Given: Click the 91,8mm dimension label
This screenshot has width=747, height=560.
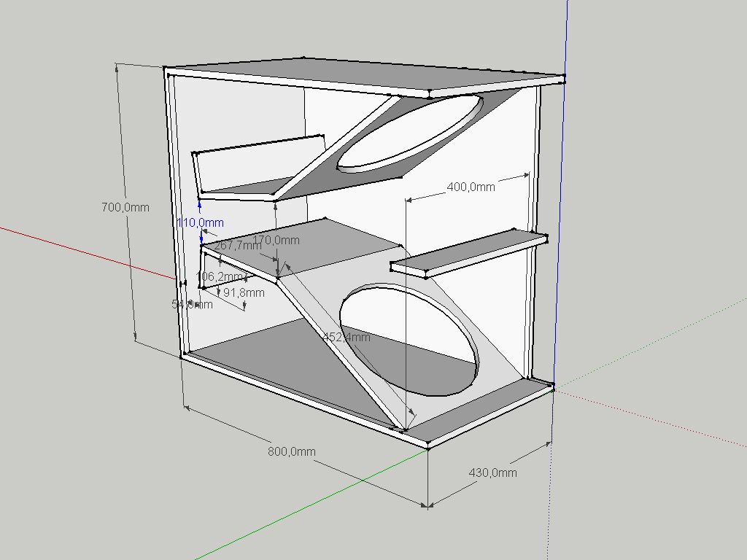Looking at the screenshot, I should pos(244,292).
